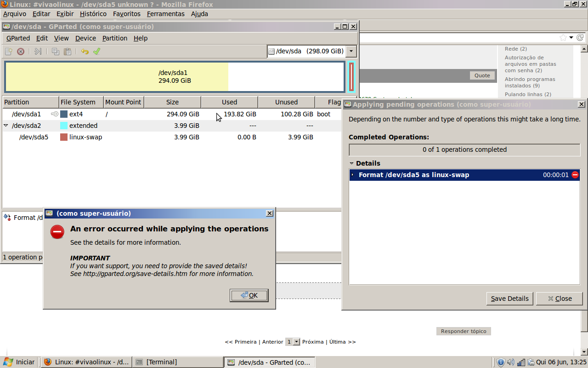
Task: Click the linux-swap red color swatch
Action: click(64, 137)
